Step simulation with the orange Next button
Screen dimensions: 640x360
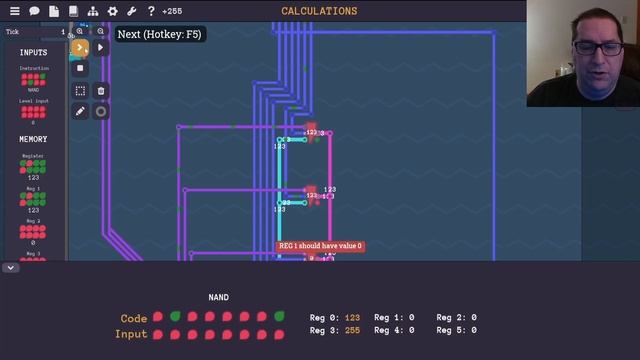(x=80, y=48)
